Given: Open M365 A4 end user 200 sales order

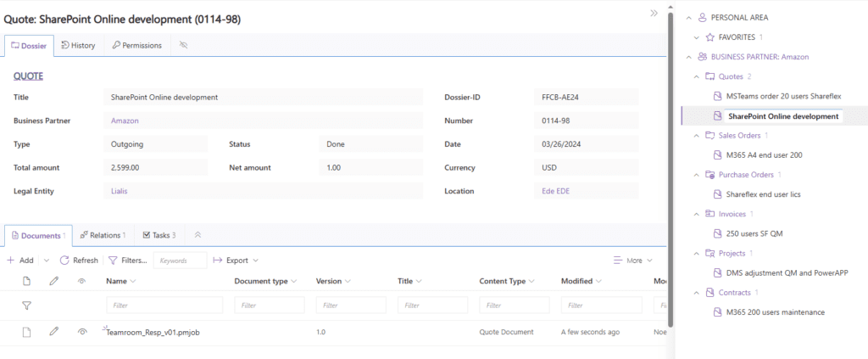Looking at the screenshot, I should tap(764, 155).
